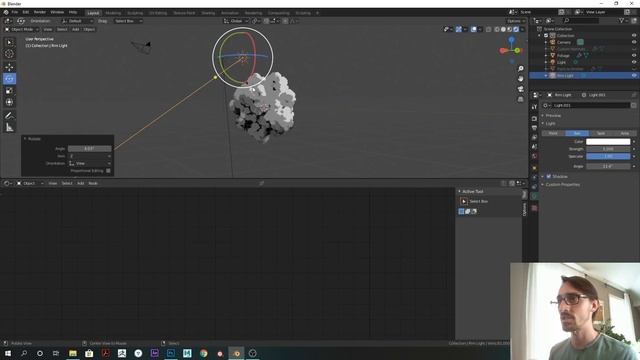The image size is (640, 360).
Task: Switch to the Sculpting workspace tab
Action: [x=135, y=13]
